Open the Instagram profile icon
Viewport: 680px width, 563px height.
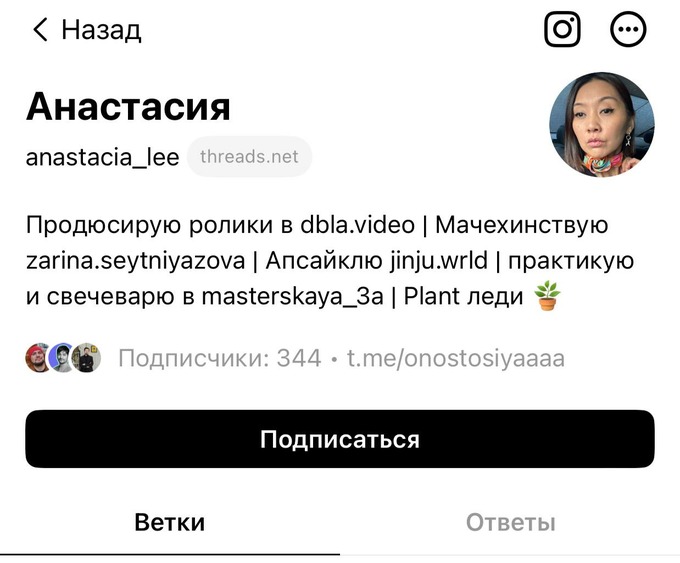[x=562, y=29]
